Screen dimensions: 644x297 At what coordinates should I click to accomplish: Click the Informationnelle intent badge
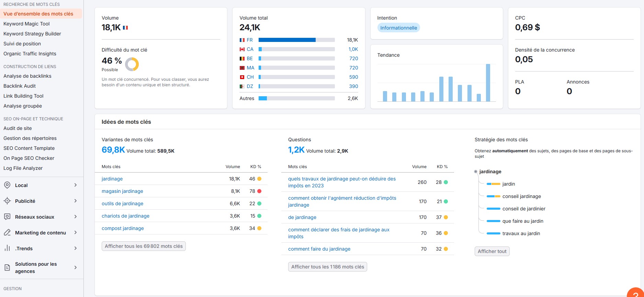[398, 28]
